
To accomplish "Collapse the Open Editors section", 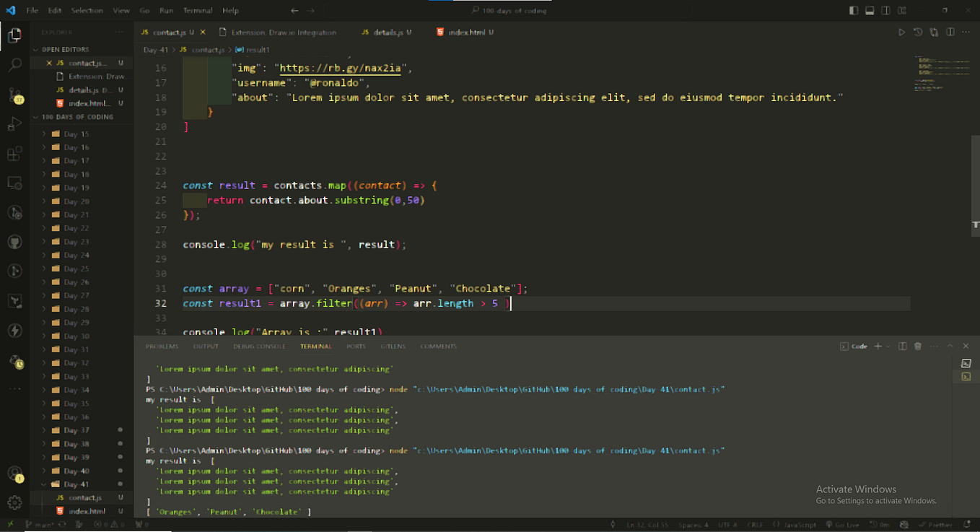I will [34, 48].
